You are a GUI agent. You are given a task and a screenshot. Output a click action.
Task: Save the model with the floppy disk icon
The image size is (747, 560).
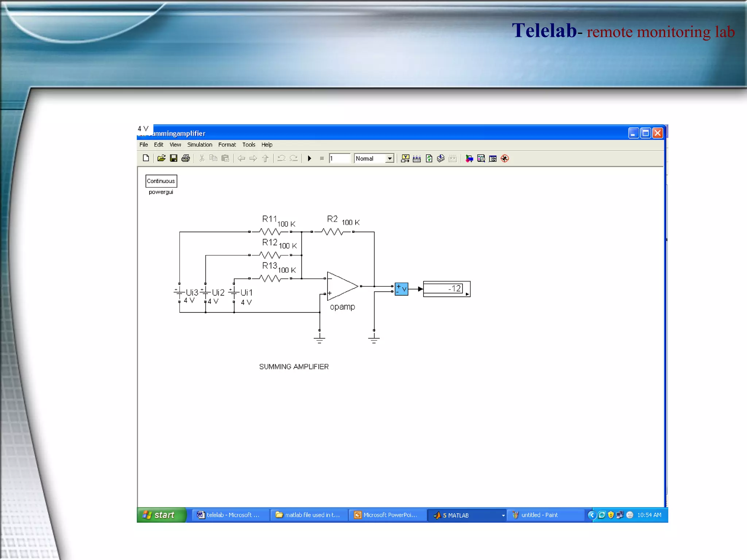(x=174, y=158)
